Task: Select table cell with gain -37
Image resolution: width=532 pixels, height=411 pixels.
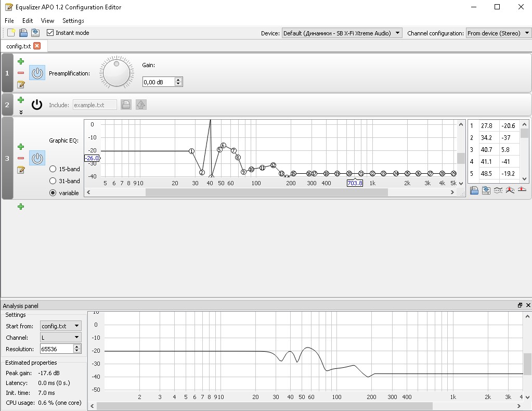Action: click(x=509, y=137)
